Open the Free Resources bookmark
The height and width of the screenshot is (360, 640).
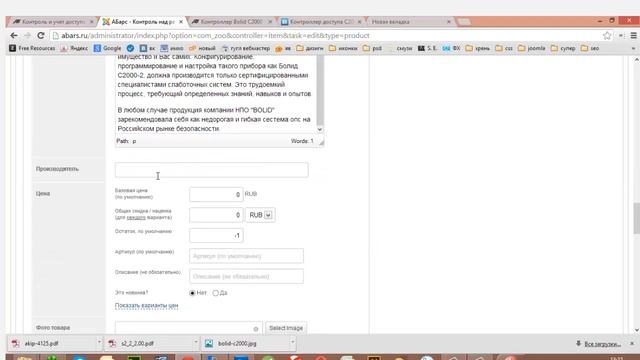[32, 48]
